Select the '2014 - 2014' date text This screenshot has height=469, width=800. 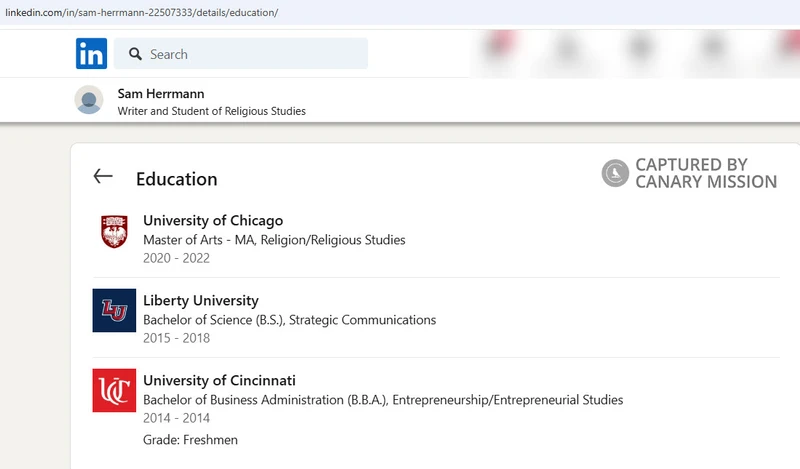176,418
